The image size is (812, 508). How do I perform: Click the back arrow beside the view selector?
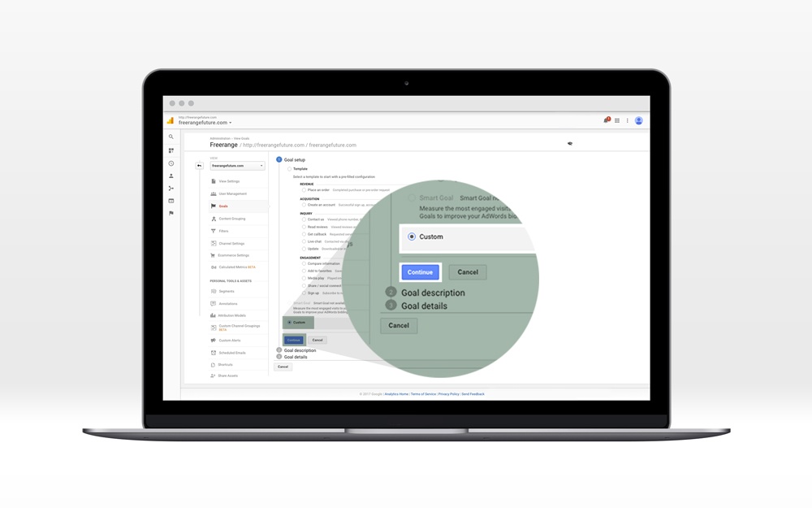200,165
